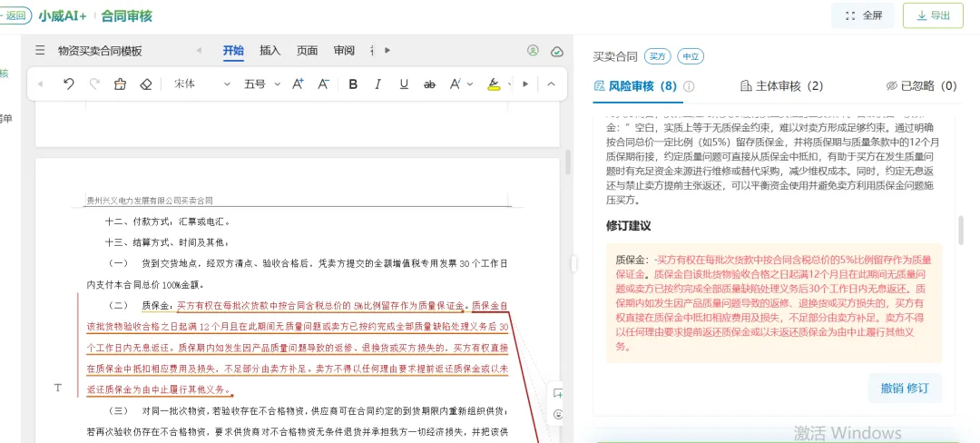This screenshot has width=980, height=443.
Task: Increase font size with A+ icon
Action: point(298,84)
